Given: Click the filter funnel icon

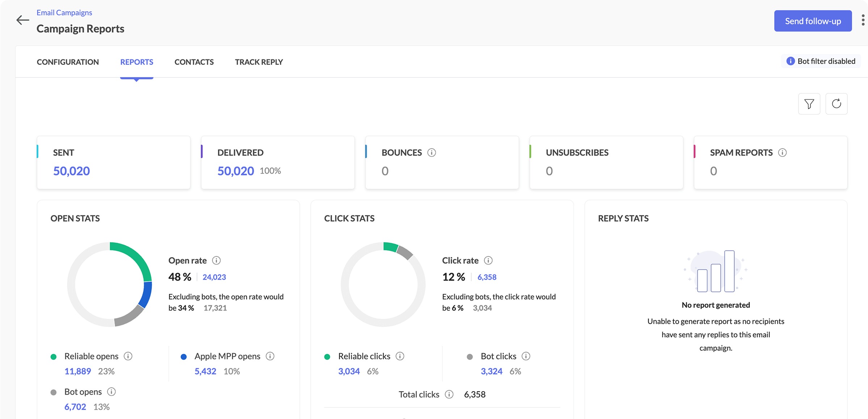Looking at the screenshot, I should click(x=809, y=104).
